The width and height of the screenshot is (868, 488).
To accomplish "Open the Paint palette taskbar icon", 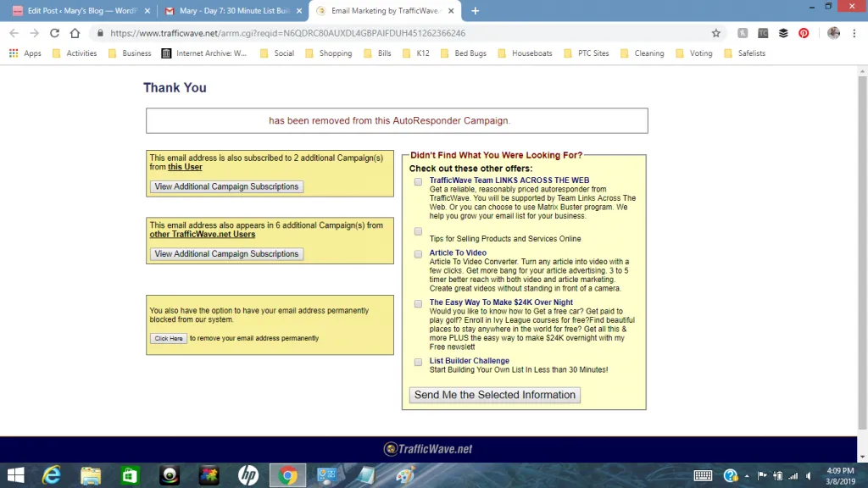I will pyautogui.click(x=405, y=475).
